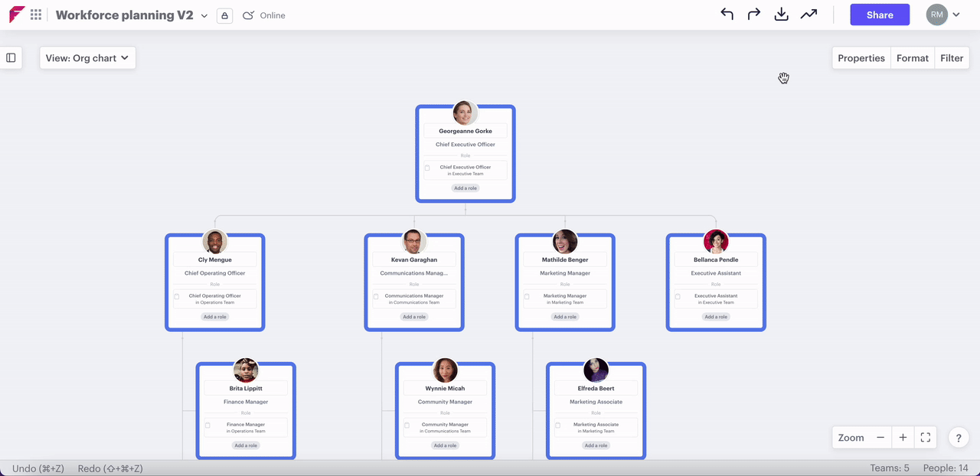The width and height of the screenshot is (980, 476).
Task: Toggle the left sidebar panel icon
Action: tap(11, 58)
